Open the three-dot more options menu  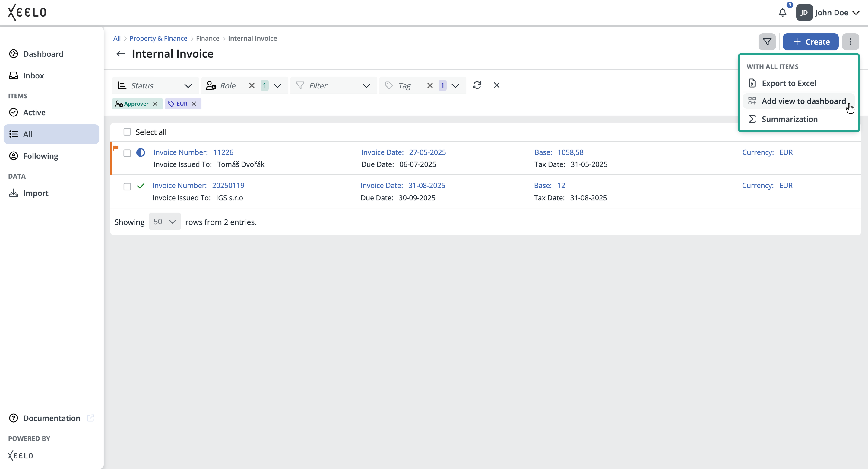pyautogui.click(x=850, y=42)
